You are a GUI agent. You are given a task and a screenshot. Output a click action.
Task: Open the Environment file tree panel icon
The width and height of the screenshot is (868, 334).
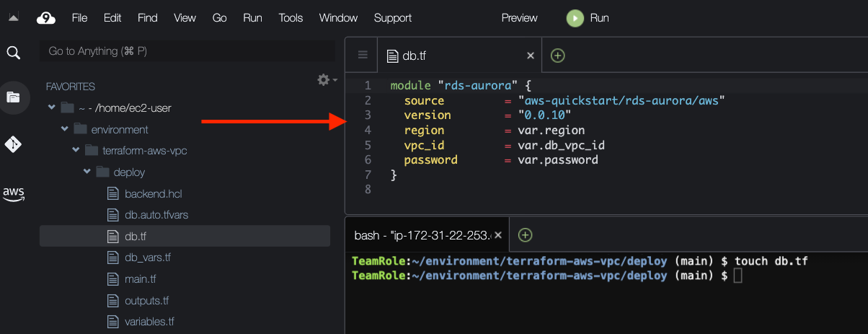pyautogui.click(x=13, y=97)
